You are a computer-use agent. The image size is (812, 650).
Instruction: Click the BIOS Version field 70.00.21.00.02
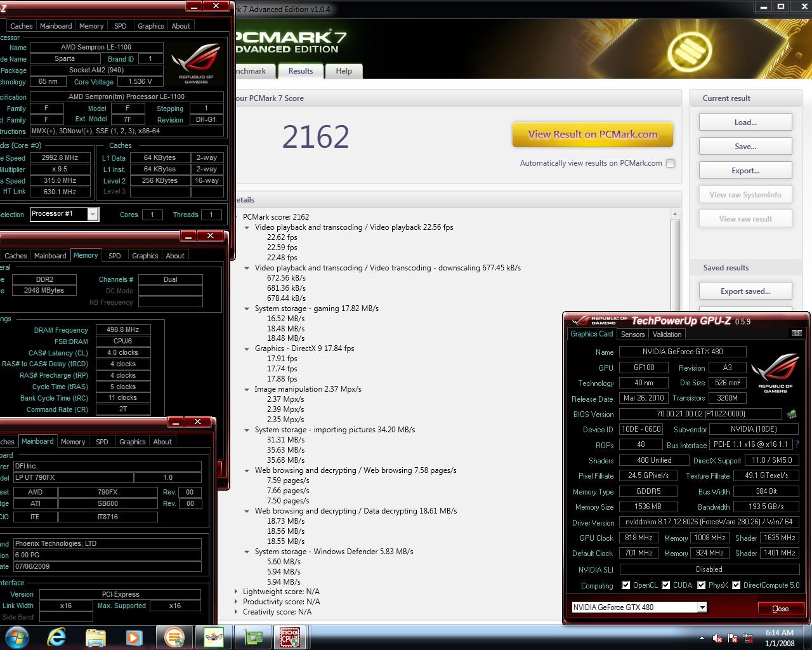pyautogui.click(x=700, y=414)
